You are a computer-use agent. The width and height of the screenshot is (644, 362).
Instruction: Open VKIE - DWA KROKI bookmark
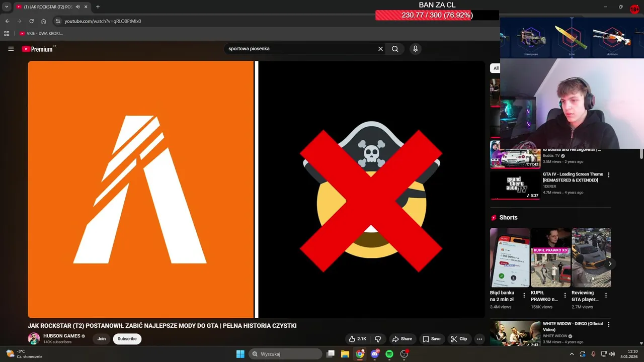tap(41, 33)
